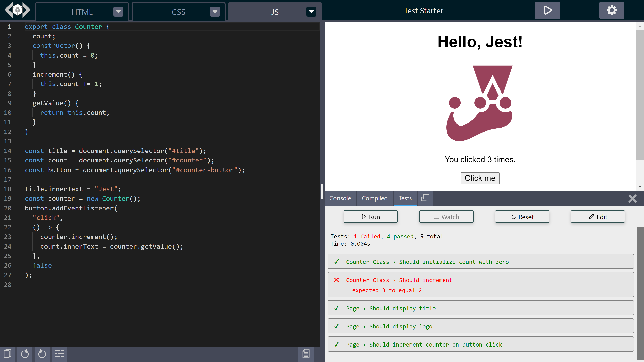This screenshot has height=362, width=644.
Task: Click the document icon at bottom of editor
Action: click(x=306, y=354)
